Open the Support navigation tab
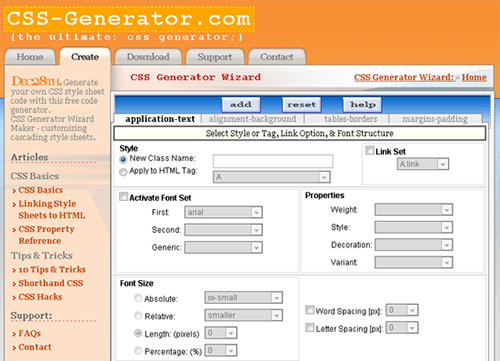The width and height of the screenshot is (500, 361). 215,57
